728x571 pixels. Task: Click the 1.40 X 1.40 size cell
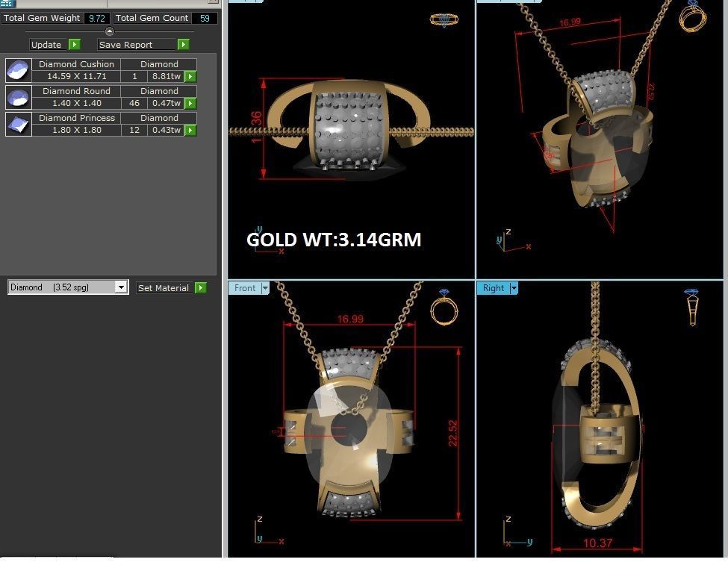point(77,104)
